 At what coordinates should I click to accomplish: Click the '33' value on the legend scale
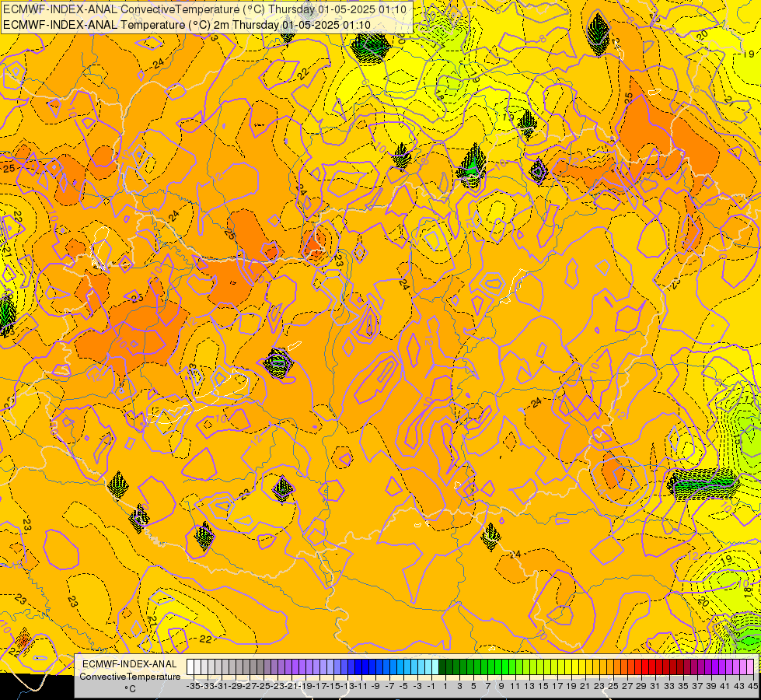click(x=669, y=686)
